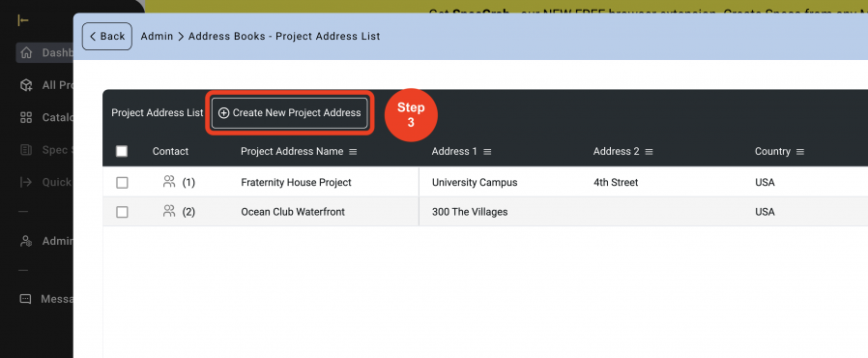Click Create New Project Address button

coord(290,113)
